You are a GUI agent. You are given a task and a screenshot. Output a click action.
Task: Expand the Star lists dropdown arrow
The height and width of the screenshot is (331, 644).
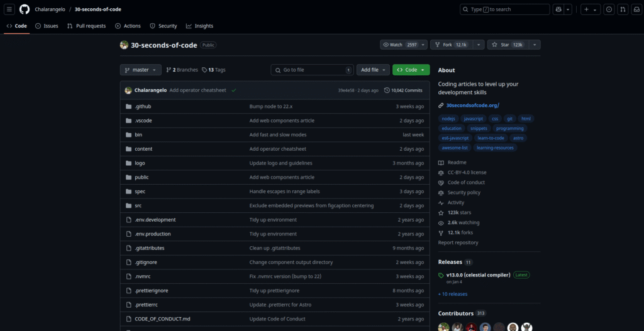[535, 45]
